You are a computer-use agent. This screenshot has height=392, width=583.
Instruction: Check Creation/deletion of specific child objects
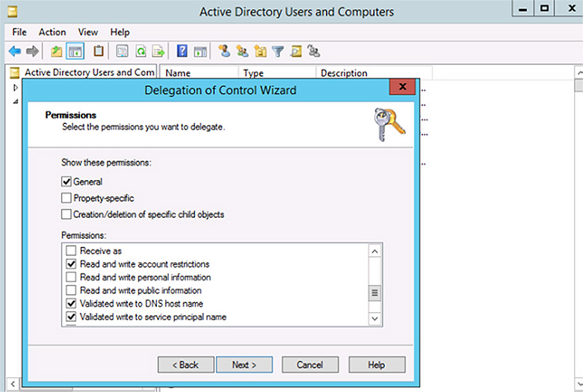pyautogui.click(x=67, y=214)
